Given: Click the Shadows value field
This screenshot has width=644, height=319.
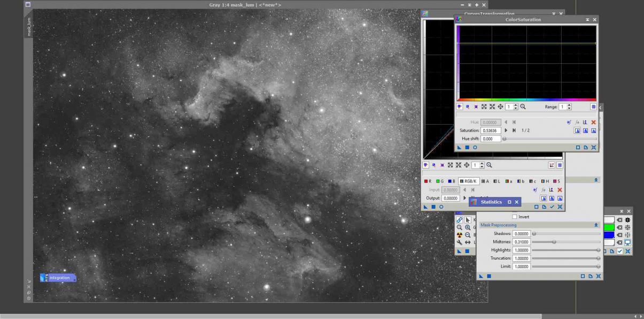Looking at the screenshot, I should click(x=521, y=234).
